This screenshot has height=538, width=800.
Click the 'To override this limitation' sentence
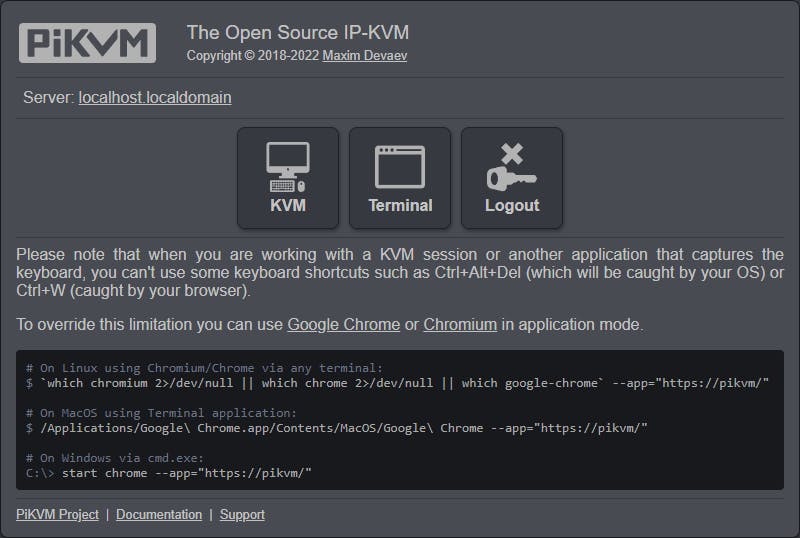pos(330,325)
